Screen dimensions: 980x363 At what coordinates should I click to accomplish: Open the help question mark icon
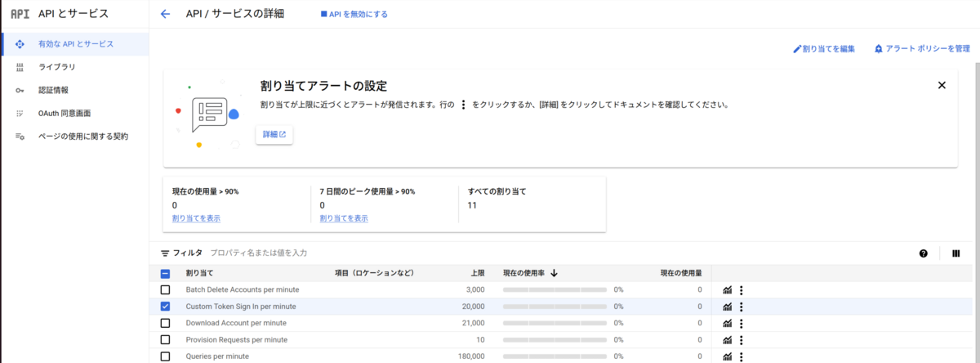[x=924, y=253]
